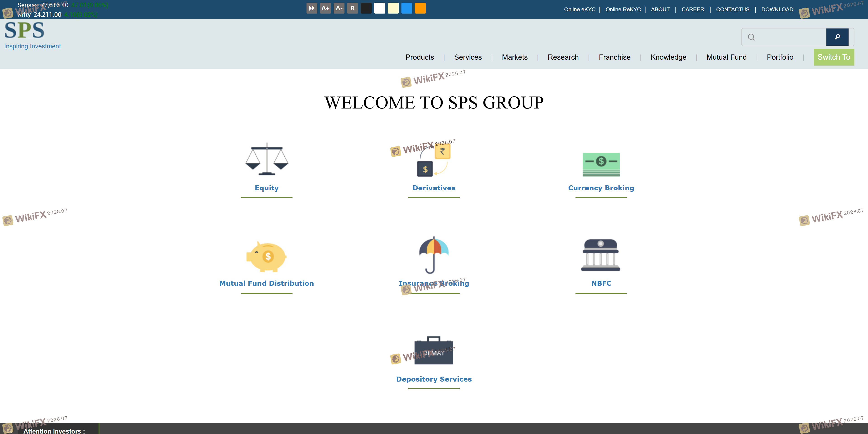This screenshot has height=434, width=868.
Task: Click the DEMAT briefcase icon
Action: (x=434, y=350)
